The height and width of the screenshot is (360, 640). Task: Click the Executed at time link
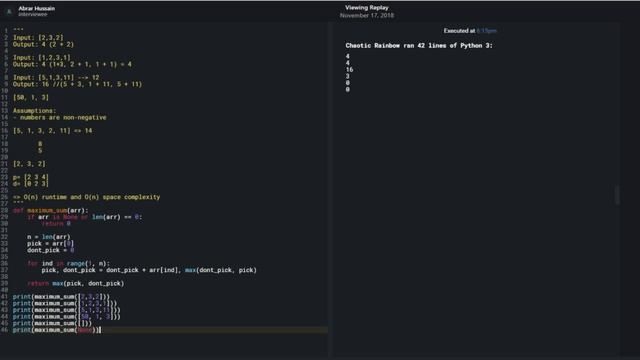click(x=487, y=31)
